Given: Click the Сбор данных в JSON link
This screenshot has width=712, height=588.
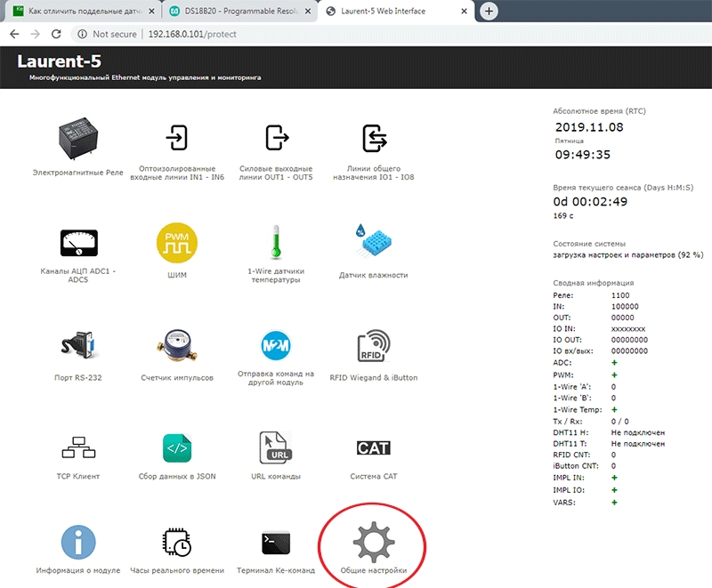Looking at the screenshot, I should [x=177, y=476].
